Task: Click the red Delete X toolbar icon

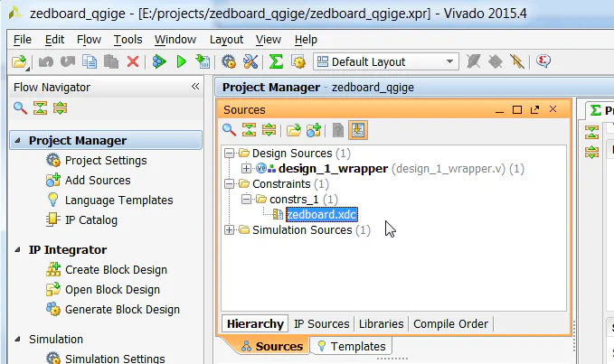Action: tap(132, 61)
